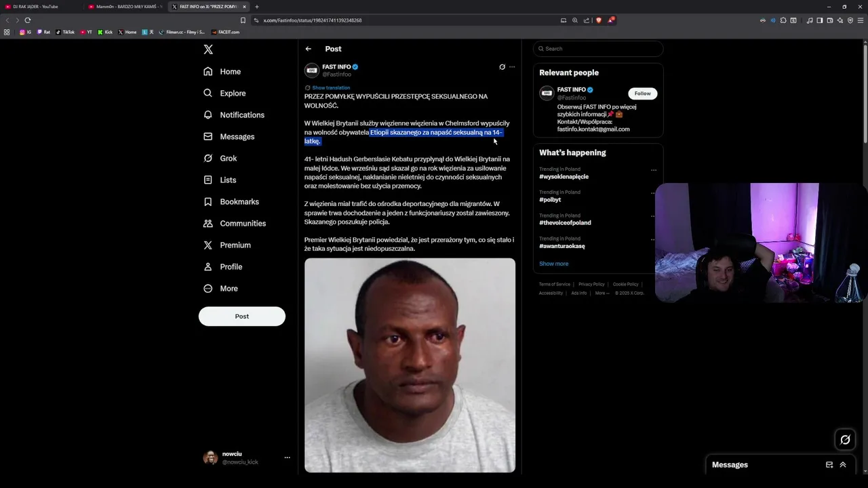Open Grok from the sidebar
Image resolution: width=868 pixels, height=488 pixels.
(x=220, y=158)
